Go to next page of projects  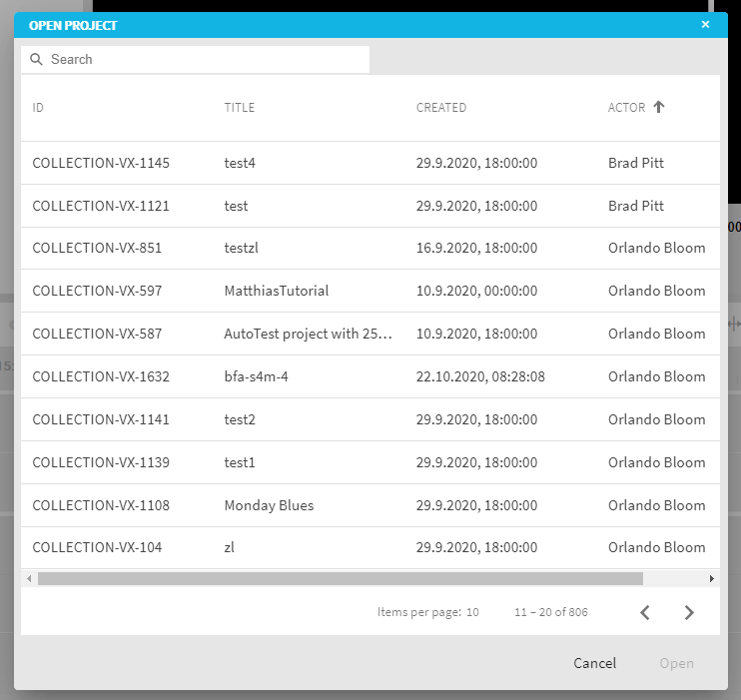coord(688,613)
